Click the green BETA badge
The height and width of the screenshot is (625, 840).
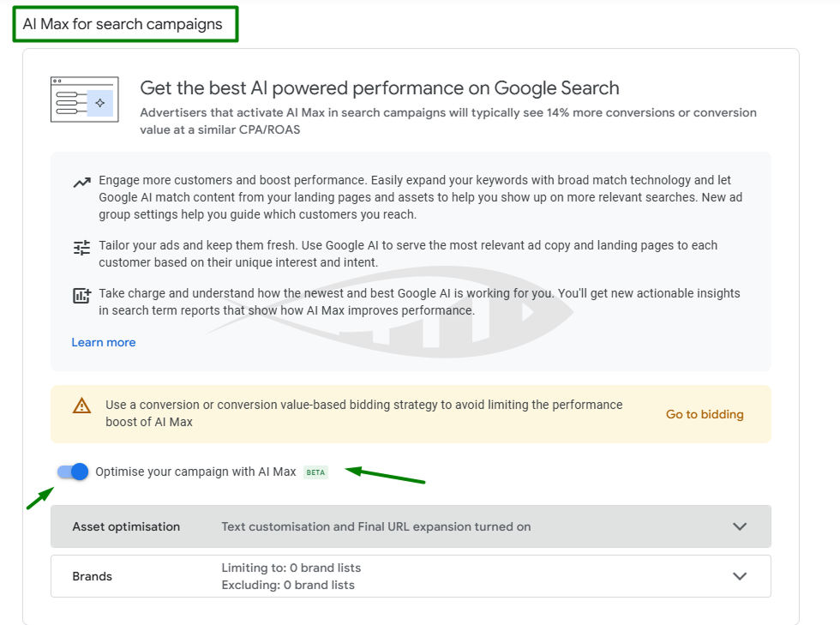pos(315,472)
